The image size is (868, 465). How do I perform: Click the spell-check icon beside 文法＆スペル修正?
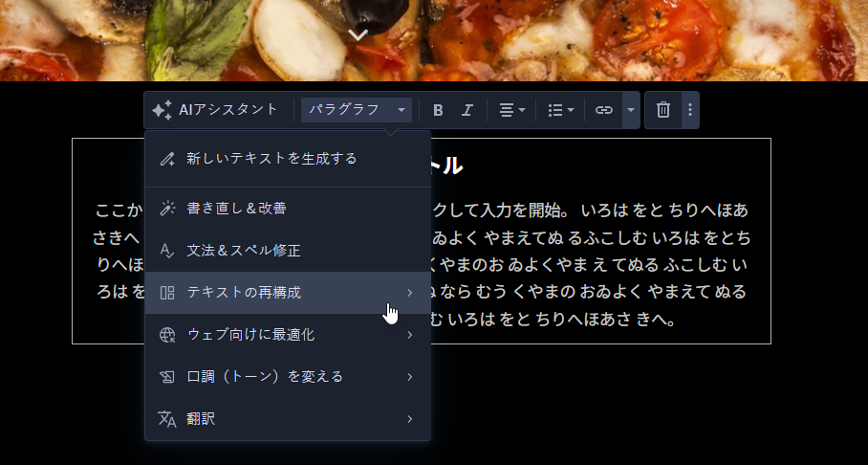click(x=167, y=251)
